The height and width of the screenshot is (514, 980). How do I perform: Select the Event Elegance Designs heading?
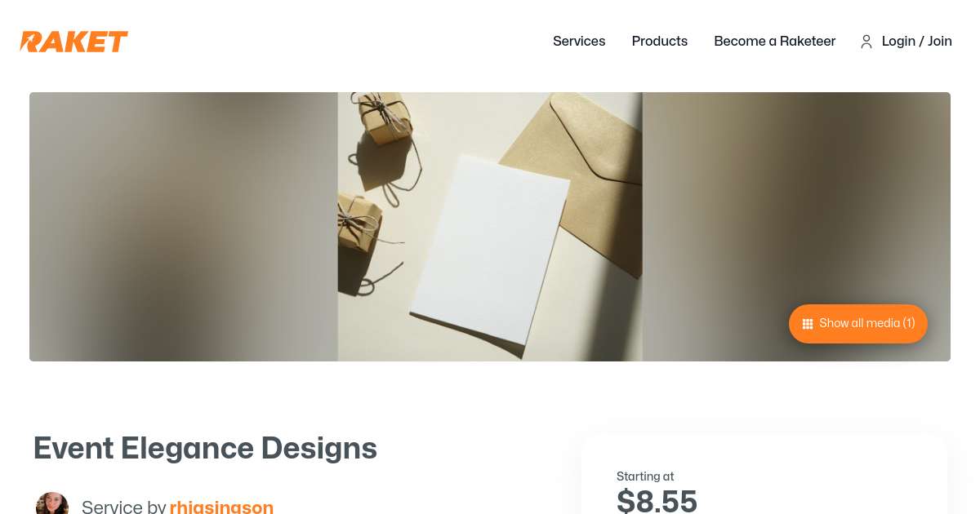(x=205, y=448)
